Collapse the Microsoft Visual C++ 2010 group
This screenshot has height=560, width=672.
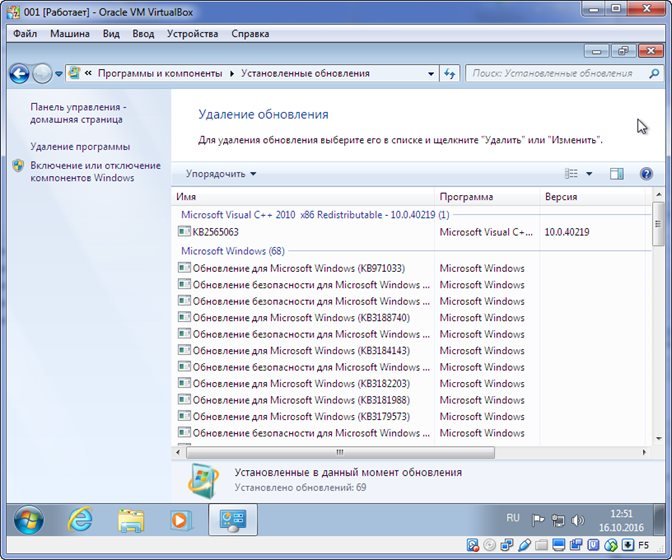(x=315, y=215)
